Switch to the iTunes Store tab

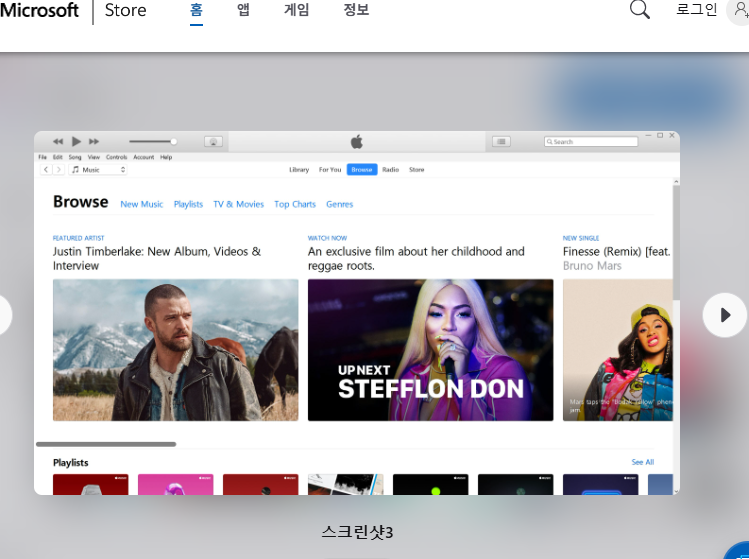(x=417, y=170)
